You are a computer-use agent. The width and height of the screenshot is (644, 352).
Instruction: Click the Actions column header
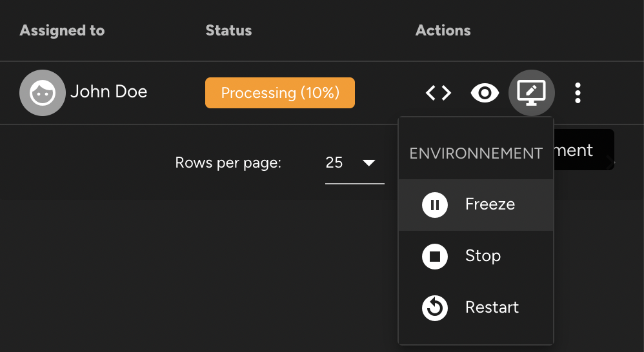443,30
